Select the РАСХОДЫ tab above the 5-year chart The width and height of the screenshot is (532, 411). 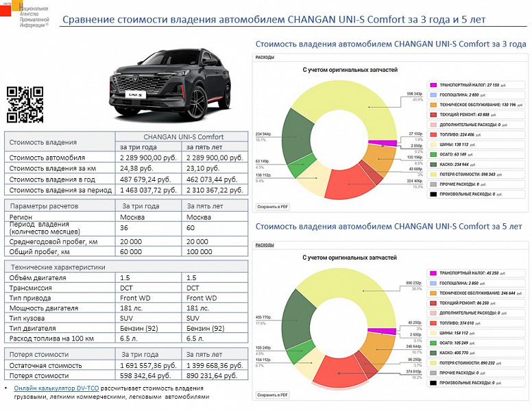pyautogui.click(x=265, y=245)
